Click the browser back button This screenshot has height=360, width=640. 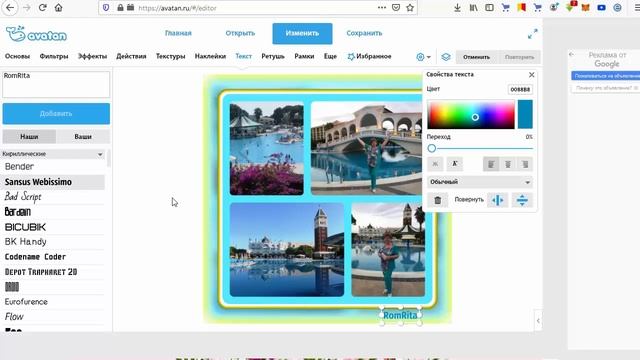(10, 8)
